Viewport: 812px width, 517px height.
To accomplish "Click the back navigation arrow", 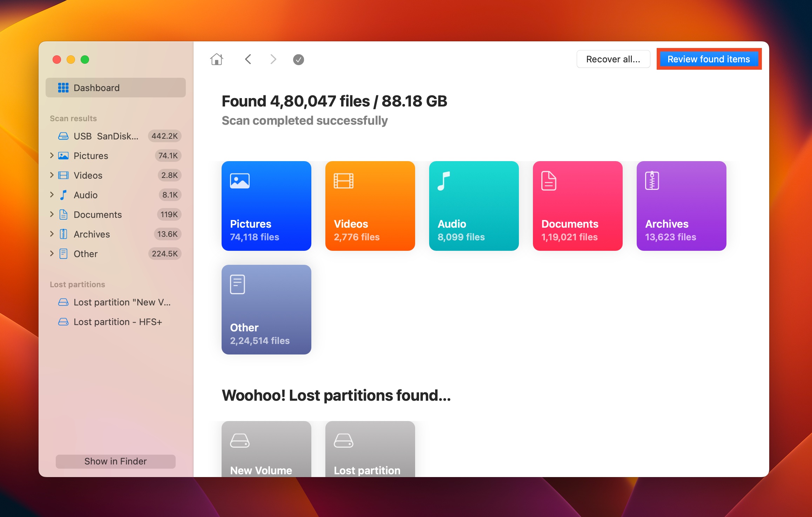I will pos(249,58).
